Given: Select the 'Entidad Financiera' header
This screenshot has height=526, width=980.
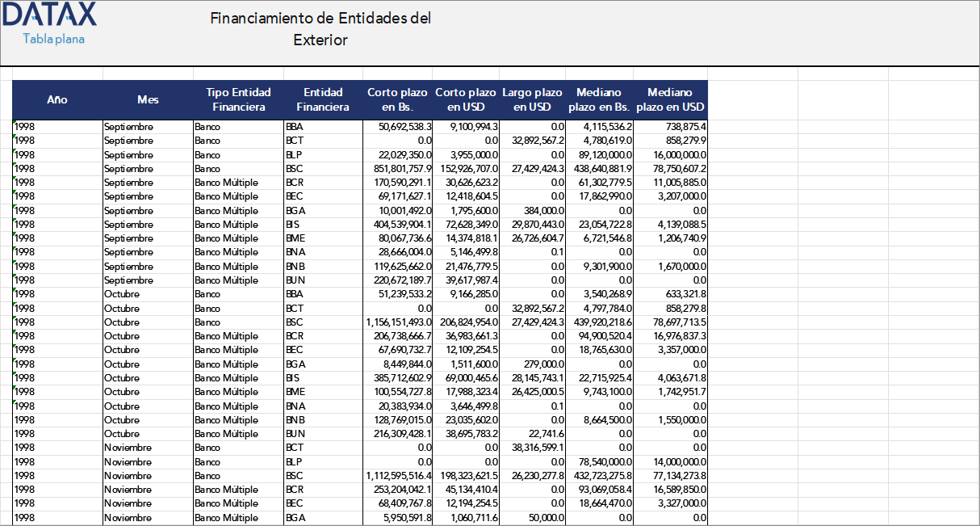Looking at the screenshot, I should pos(321,99).
